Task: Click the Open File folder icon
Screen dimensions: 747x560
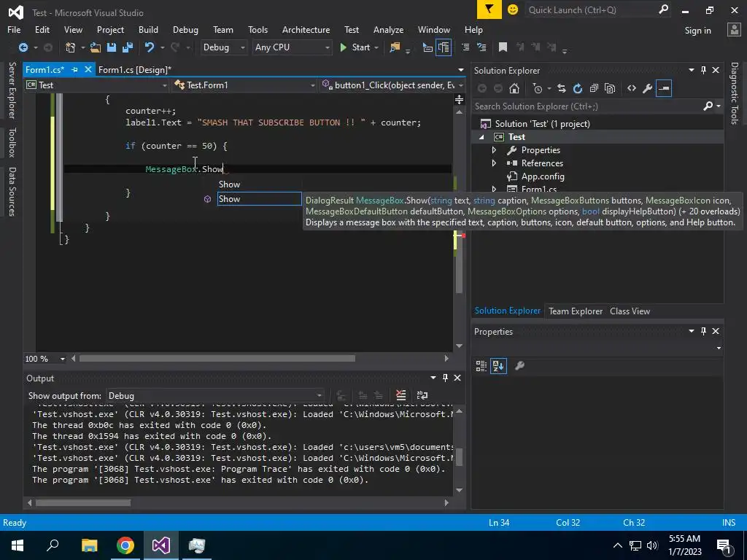Action: [x=96, y=47]
